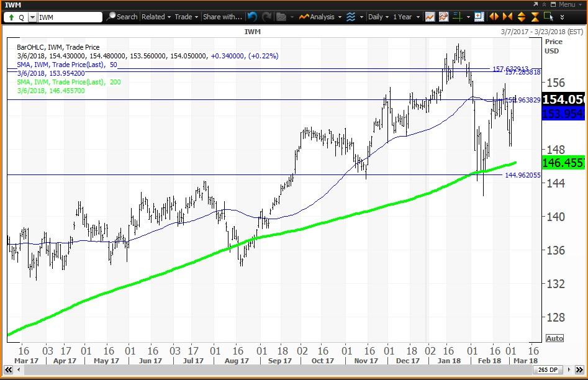Click the 265 DP scrollbar thumb
Screen dimensions: 588x380
click(x=548, y=370)
